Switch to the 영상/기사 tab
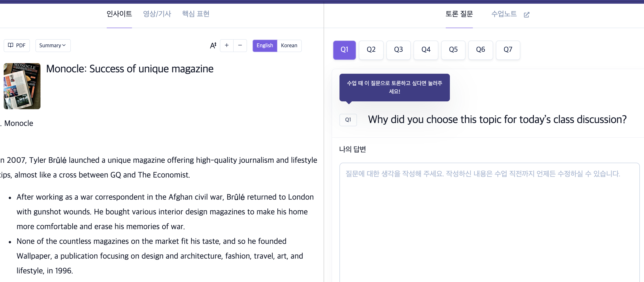 click(157, 14)
